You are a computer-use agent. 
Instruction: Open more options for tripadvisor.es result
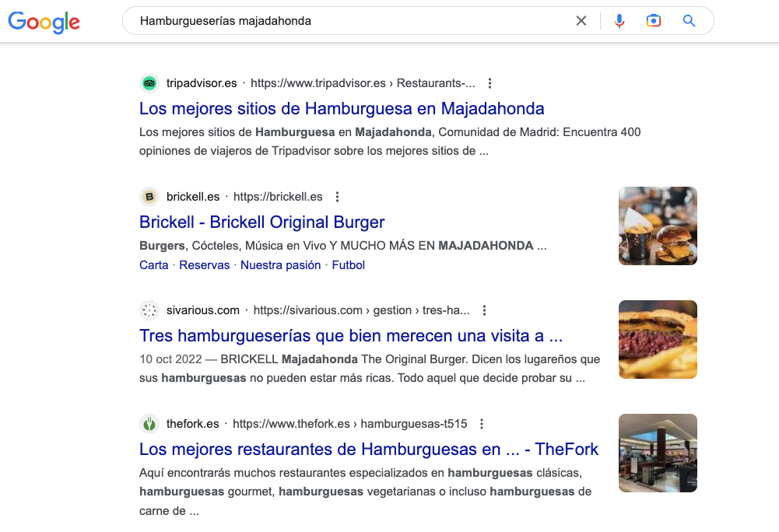click(490, 83)
